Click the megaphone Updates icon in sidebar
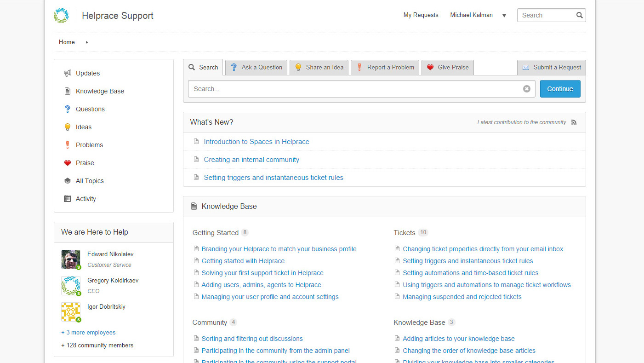Viewport: 644px width, 363px height. 68,73
